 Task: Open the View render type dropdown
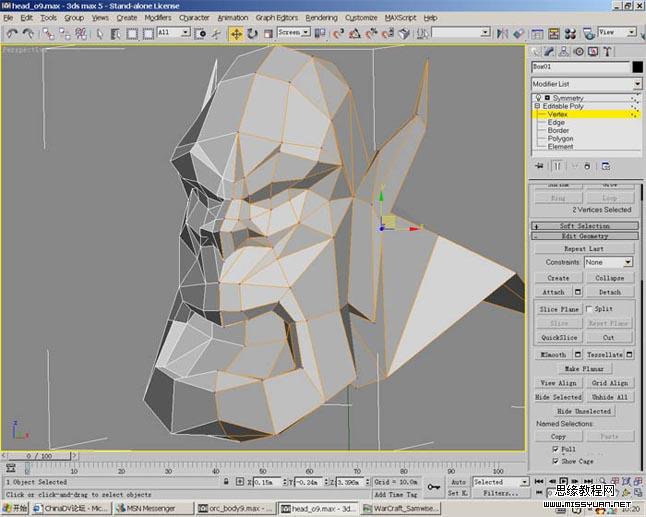point(617,32)
